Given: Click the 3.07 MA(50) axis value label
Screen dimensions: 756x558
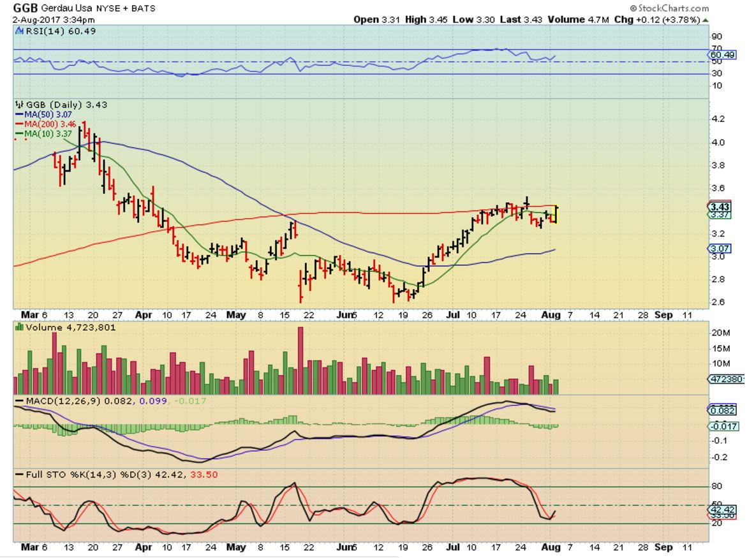Looking at the screenshot, I should pyautogui.click(x=720, y=248).
